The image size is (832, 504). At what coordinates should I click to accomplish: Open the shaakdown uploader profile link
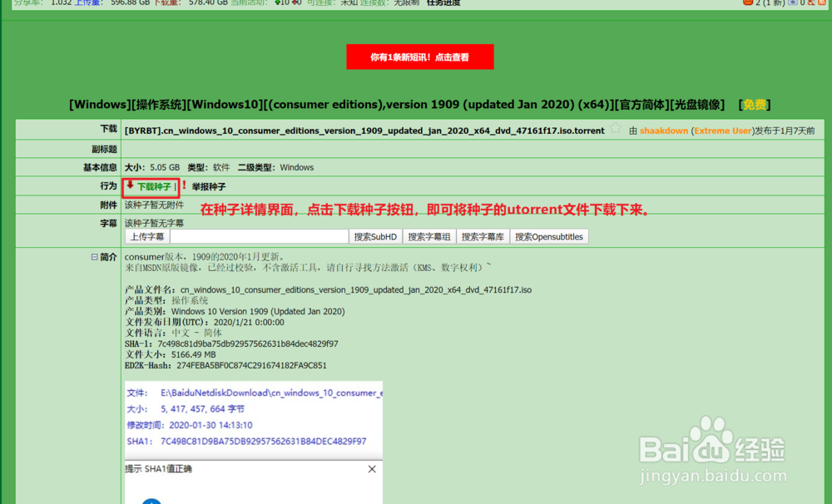(x=663, y=131)
